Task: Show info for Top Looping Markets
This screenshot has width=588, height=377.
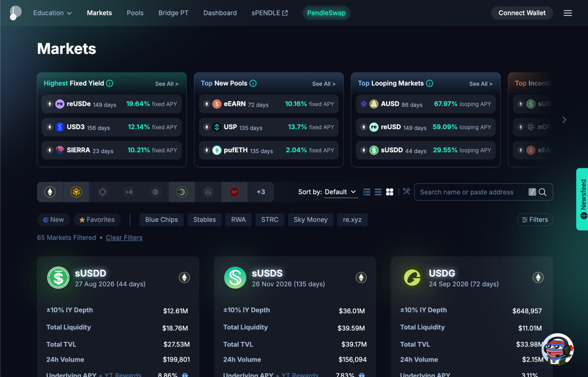Action: (x=429, y=83)
